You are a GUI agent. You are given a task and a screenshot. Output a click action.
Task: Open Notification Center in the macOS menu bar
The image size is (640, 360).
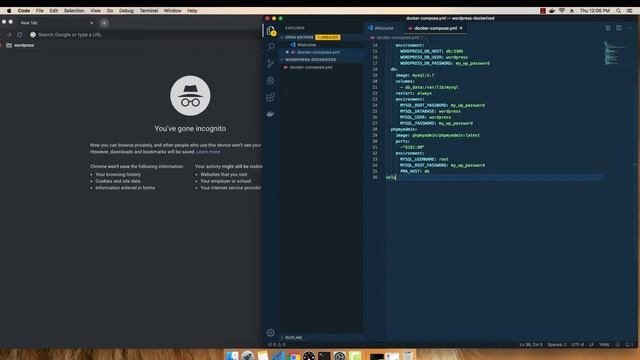[x=630, y=11]
